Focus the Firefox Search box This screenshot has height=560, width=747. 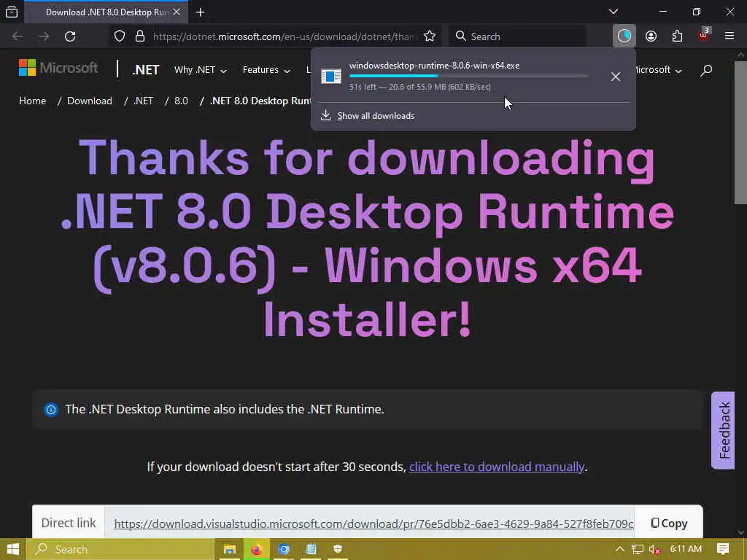[518, 36]
